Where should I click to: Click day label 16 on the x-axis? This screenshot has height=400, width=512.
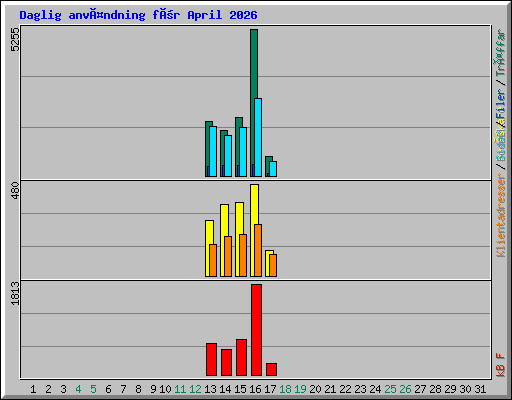click(x=255, y=389)
